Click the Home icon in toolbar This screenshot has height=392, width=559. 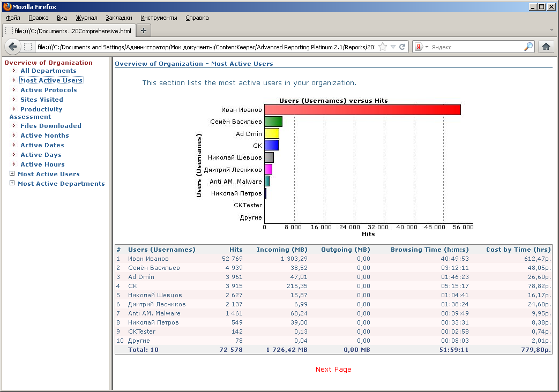click(x=546, y=47)
